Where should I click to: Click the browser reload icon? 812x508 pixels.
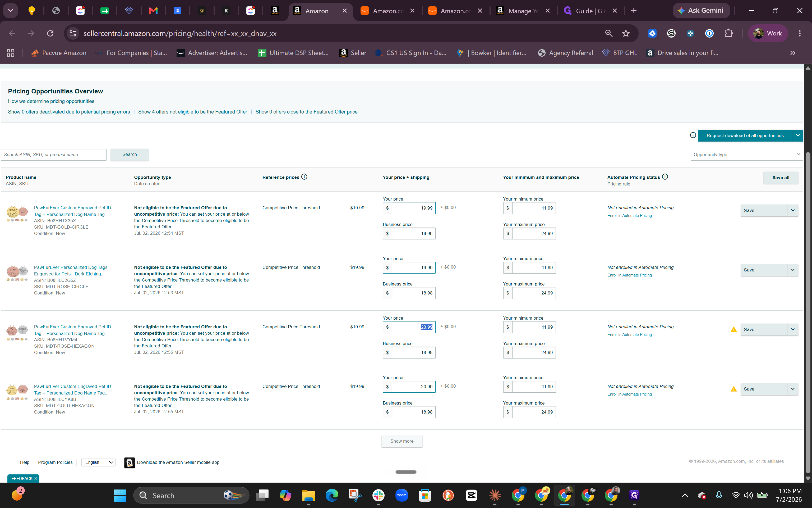(50, 33)
